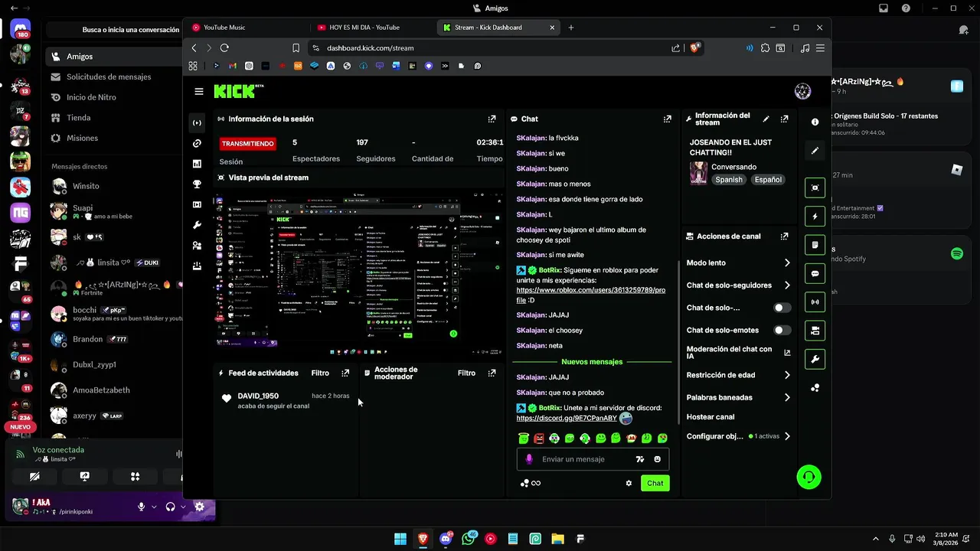Open the wrench settings icon in Kick left sidebar
This screenshot has height=551, width=980.
click(198, 225)
